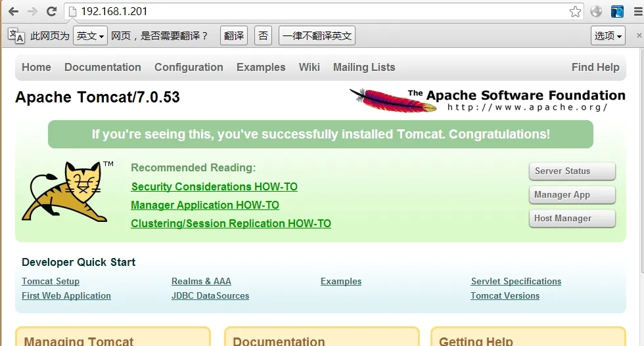Click the Getting Help heading
644x346 pixels.
click(476, 341)
